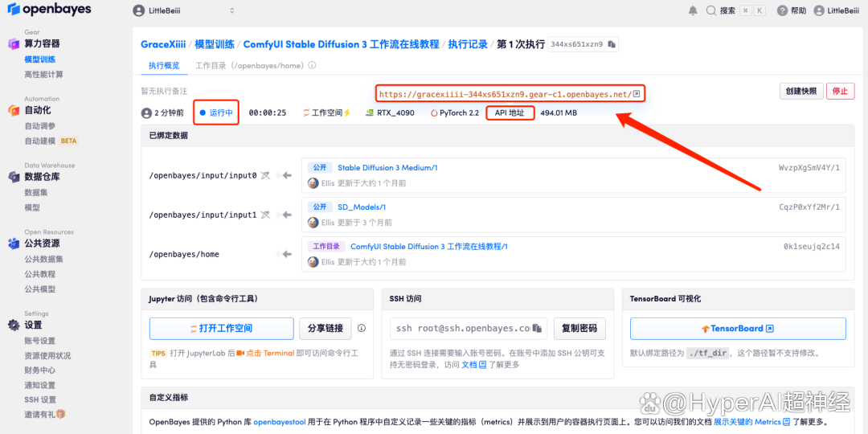Click the 算力容器 sidebar icon
The width and height of the screenshot is (868, 434).
14,43
